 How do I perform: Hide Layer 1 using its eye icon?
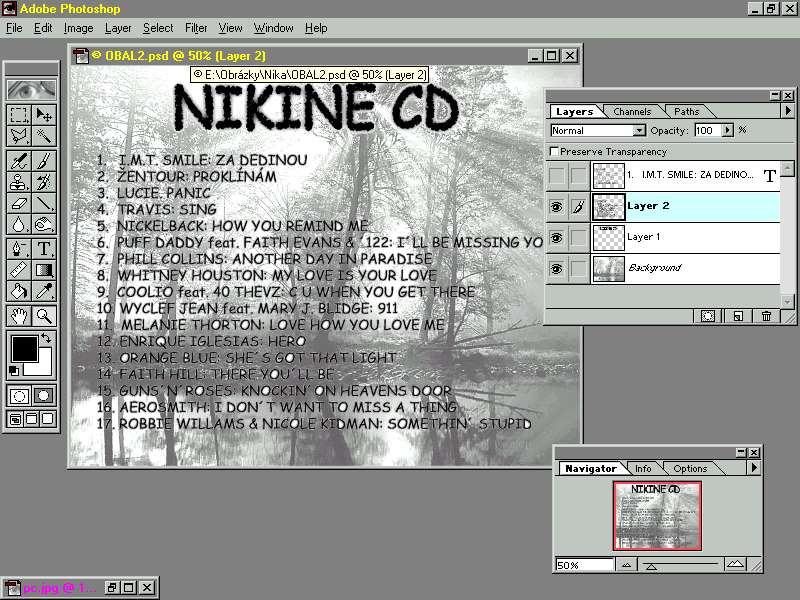[557, 238]
